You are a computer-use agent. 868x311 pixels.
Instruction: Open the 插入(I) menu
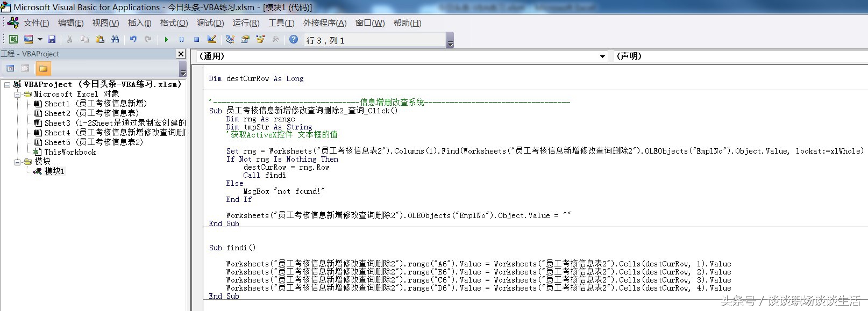[x=139, y=23]
